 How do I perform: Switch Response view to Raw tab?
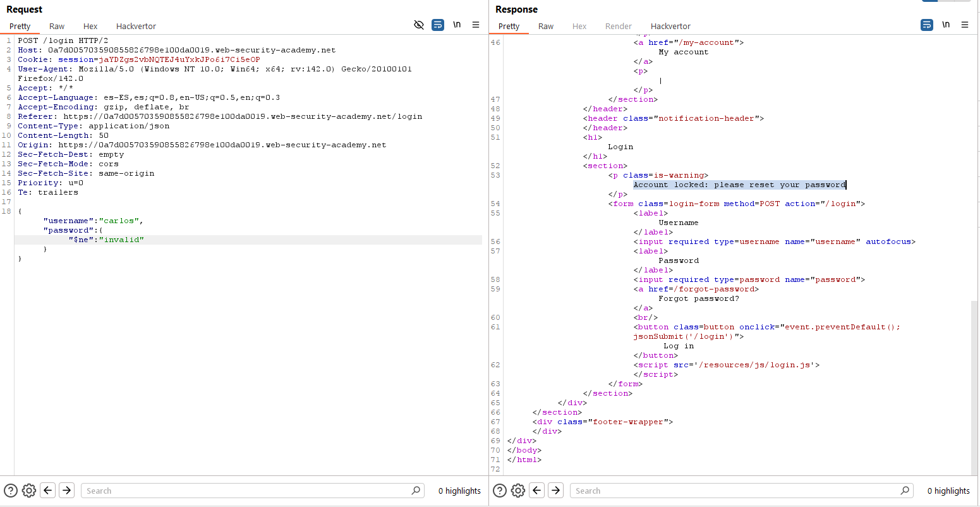pyautogui.click(x=546, y=26)
